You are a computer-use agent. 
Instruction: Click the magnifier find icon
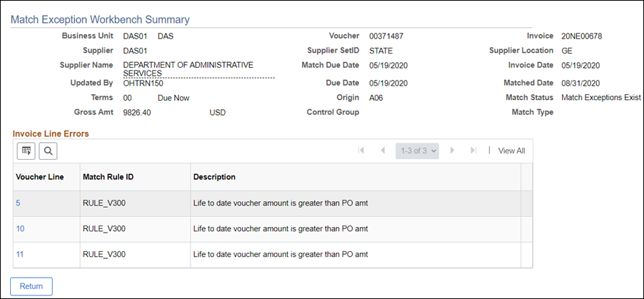pyautogui.click(x=48, y=151)
